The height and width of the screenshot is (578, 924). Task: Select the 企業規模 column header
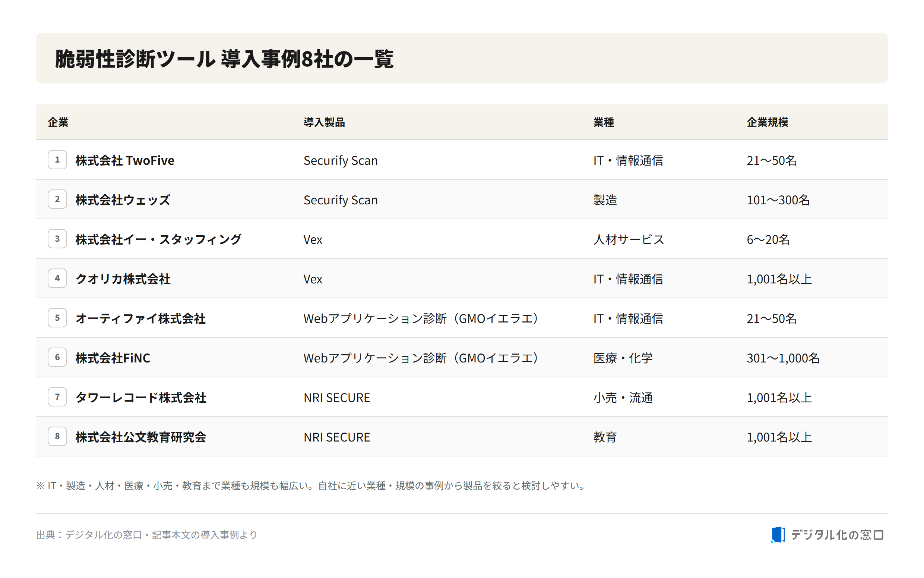click(x=768, y=122)
